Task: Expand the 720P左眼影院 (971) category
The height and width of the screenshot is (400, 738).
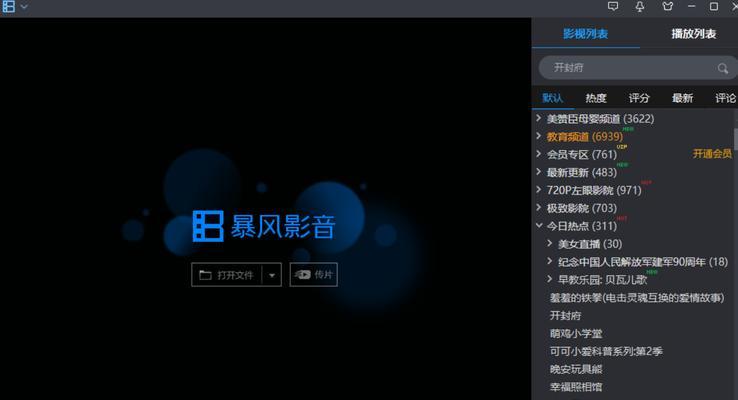Action: click(x=539, y=190)
